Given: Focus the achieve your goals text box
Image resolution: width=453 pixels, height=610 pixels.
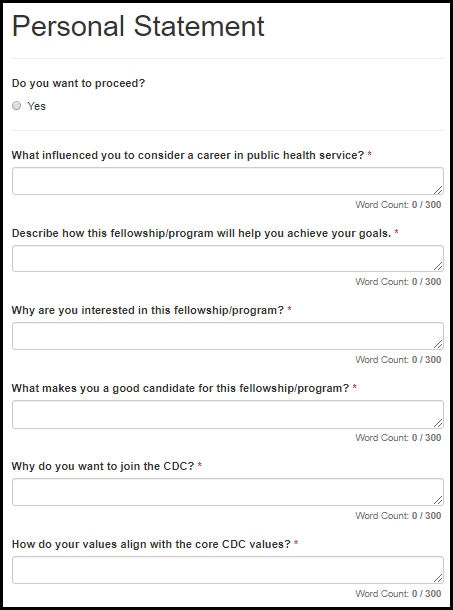Looking at the screenshot, I should tap(228, 259).
